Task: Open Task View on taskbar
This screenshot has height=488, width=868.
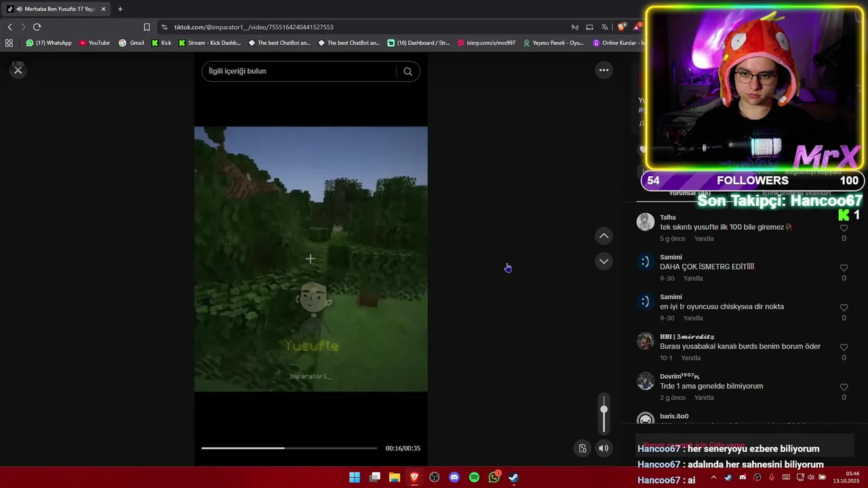Action: tap(374, 477)
